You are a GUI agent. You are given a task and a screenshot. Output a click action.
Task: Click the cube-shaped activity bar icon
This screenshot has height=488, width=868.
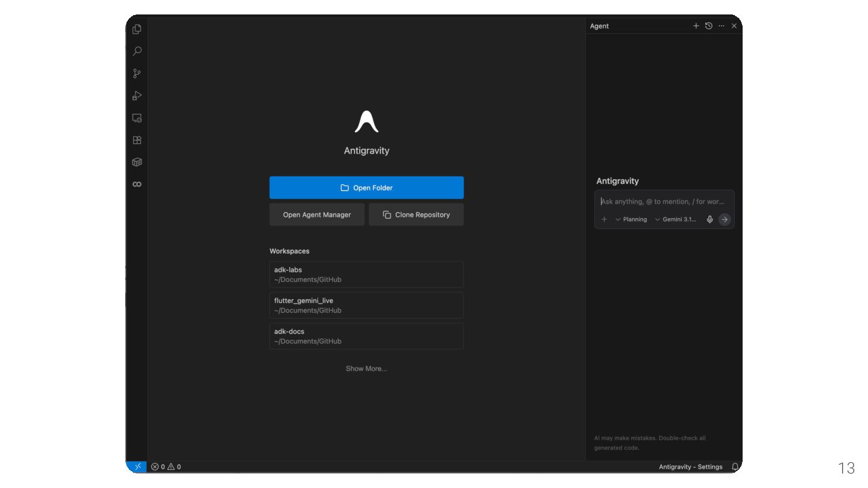tap(137, 162)
